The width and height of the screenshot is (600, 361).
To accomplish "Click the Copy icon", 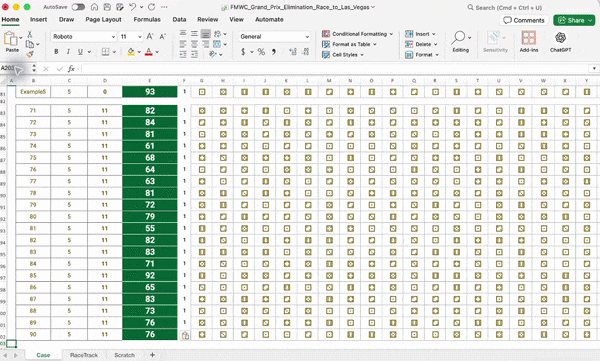I will [30, 44].
